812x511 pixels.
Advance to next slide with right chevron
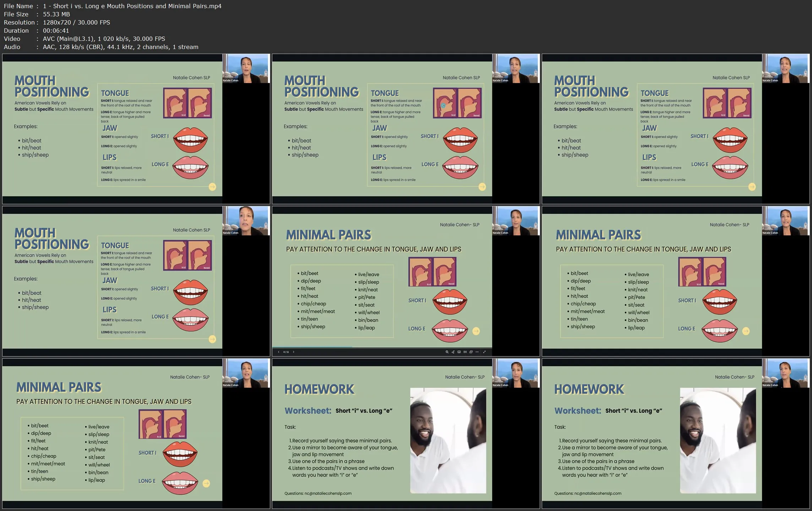[x=294, y=352]
